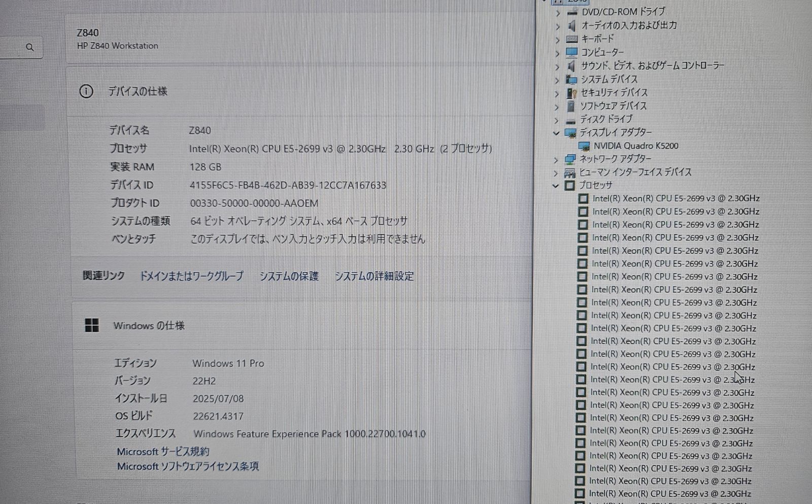Click the search magnifier icon in Settings
This screenshot has height=504, width=812.
[30, 47]
